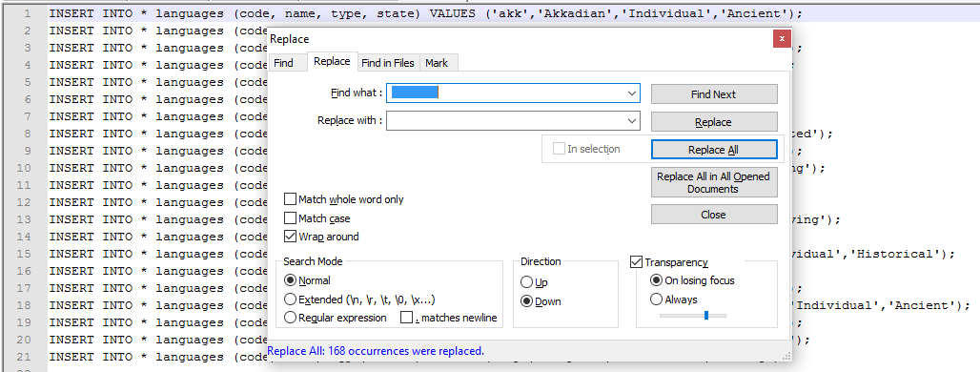Open the Mark tab
The width and height of the screenshot is (980, 372).
click(437, 63)
